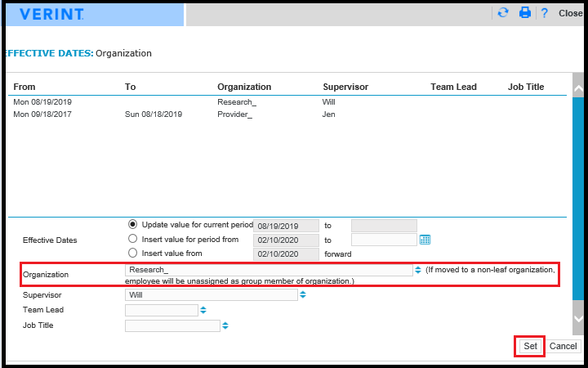Open the Organization selector arrows
The image size is (588, 368).
click(x=418, y=270)
